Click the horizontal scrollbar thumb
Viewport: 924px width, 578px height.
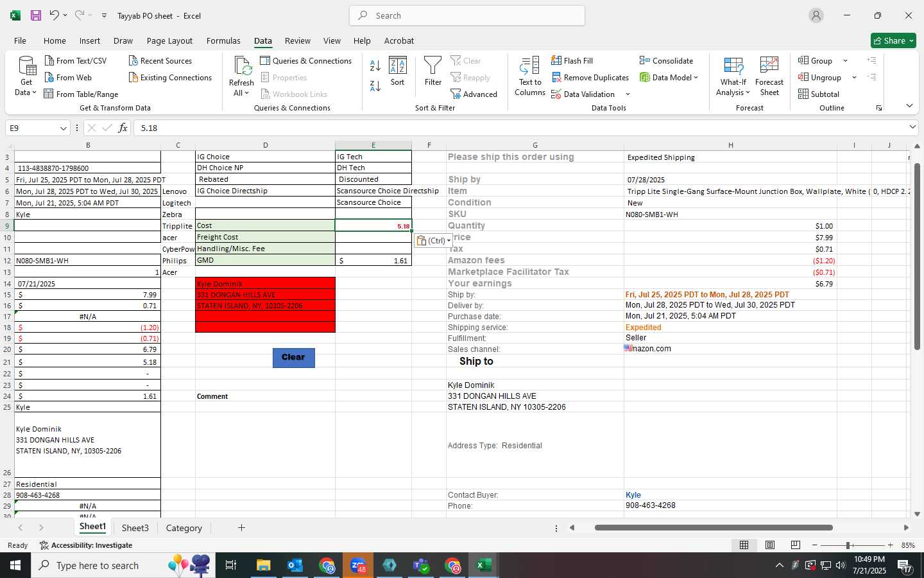(x=714, y=528)
